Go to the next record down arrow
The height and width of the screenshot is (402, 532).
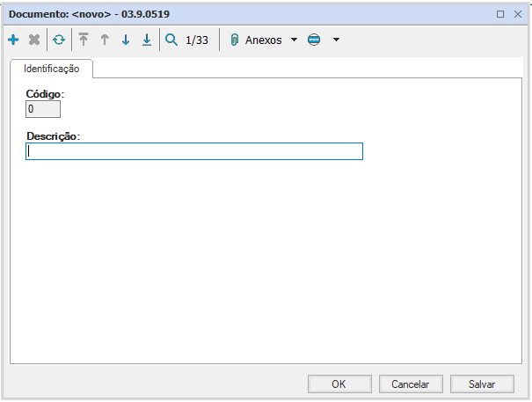tap(126, 40)
